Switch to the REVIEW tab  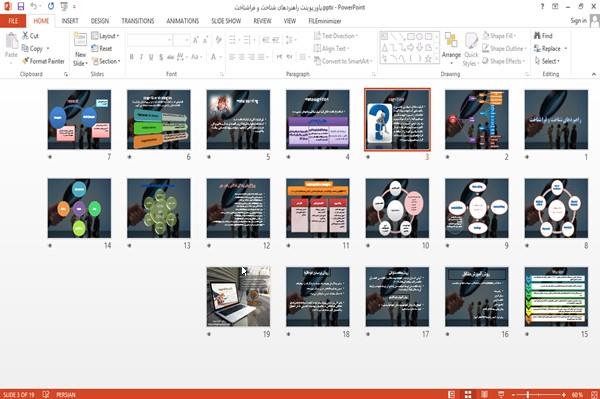pos(262,21)
